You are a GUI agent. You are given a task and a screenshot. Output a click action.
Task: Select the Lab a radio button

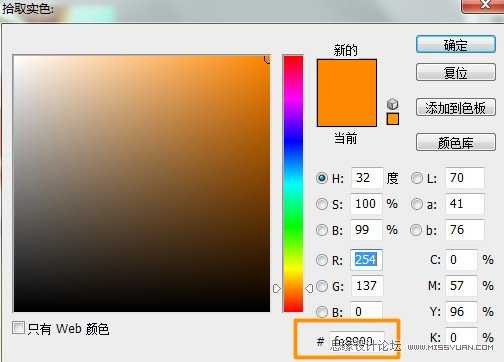417,204
